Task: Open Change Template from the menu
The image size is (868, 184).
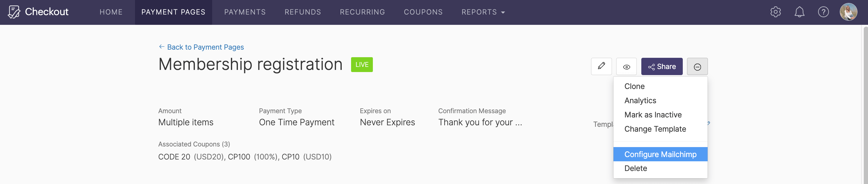Action: tap(655, 129)
